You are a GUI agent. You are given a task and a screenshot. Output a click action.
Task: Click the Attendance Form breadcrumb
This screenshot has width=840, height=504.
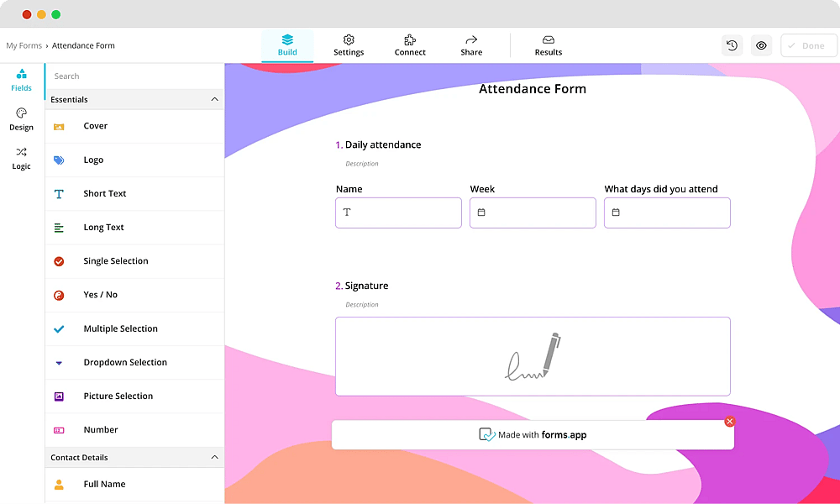click(83, 45)
